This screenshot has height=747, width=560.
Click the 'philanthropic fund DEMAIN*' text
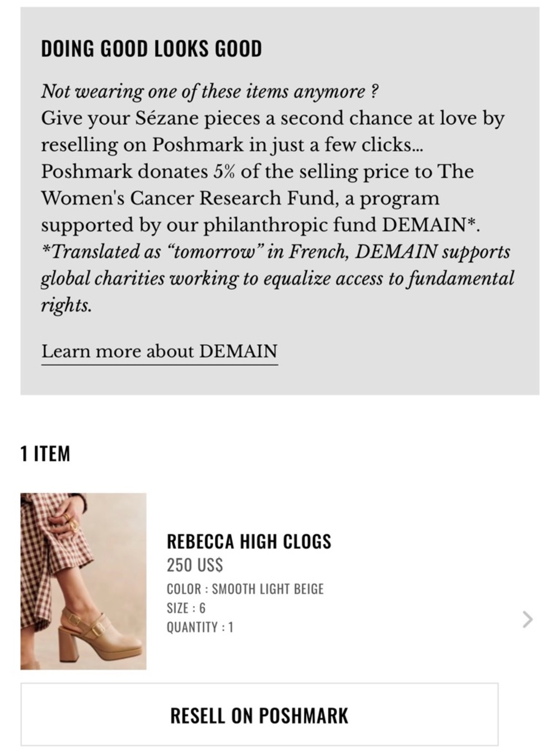(x=342, y=225)
